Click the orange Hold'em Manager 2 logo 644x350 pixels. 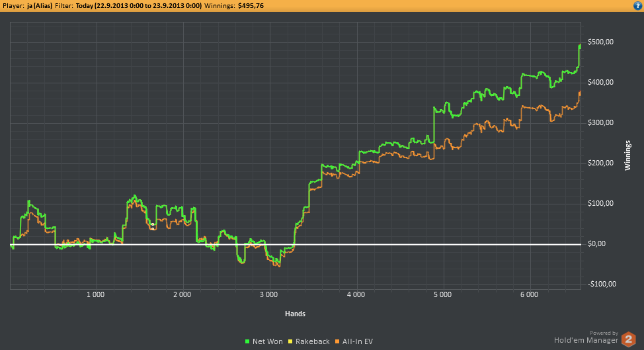pyautogui.click(x=629, y=339)
